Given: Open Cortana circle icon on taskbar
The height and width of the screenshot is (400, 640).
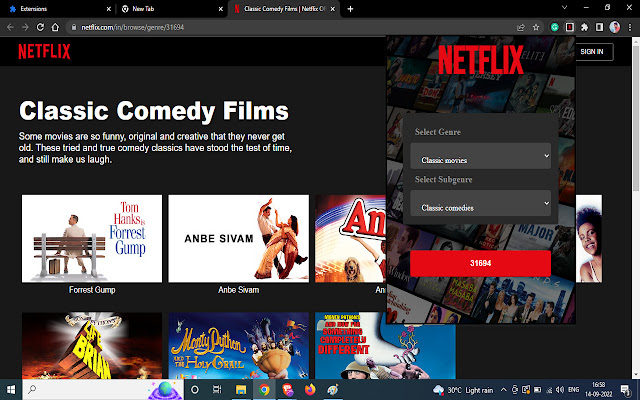Looking at the screenshot, I should (195, 389).
